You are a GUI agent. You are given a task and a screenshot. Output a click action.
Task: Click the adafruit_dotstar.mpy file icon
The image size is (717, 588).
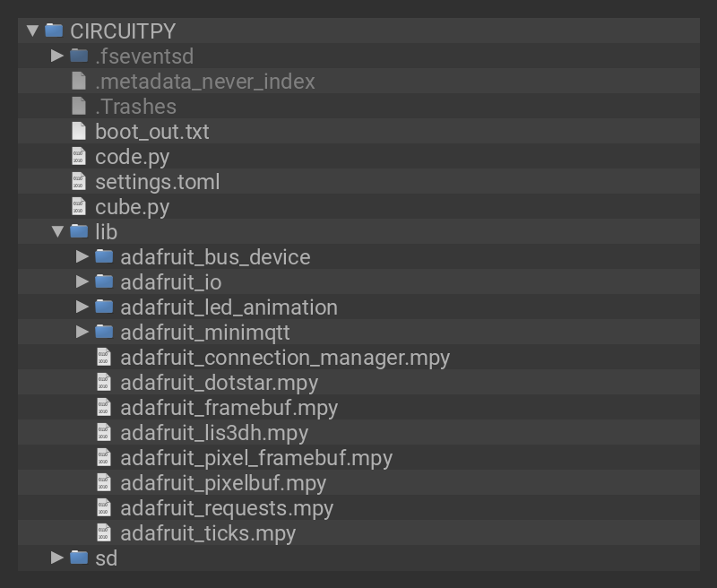104,382
